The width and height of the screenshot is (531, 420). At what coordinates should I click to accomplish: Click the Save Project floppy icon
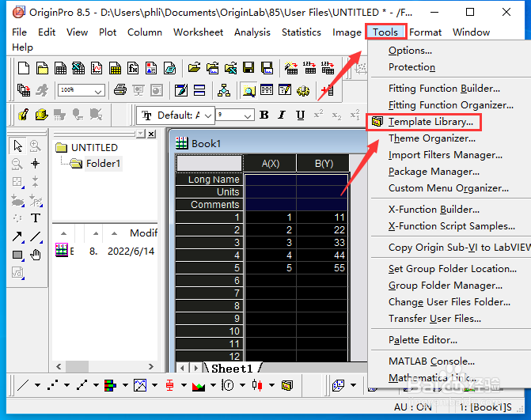248,68
